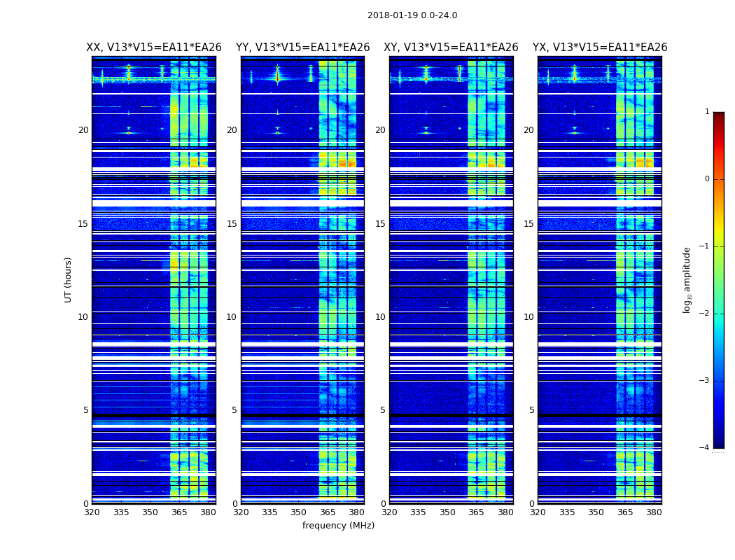Image resolution: width=735 pixels, height=560 pixels.
Task: Click the 320 x-tick under XX panel
Action: coord(92,512)
